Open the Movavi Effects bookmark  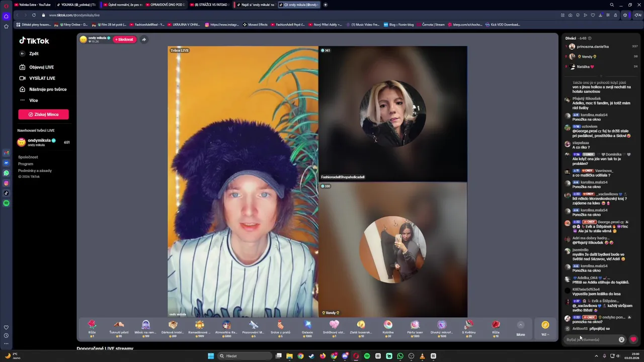(x=256, y=24)
